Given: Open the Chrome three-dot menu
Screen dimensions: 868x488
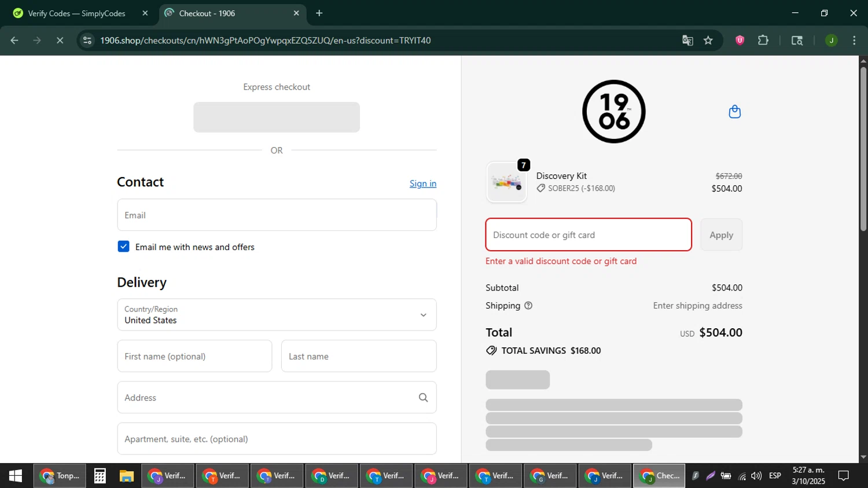Looking at the screenshot, I should tap(854, 41).
